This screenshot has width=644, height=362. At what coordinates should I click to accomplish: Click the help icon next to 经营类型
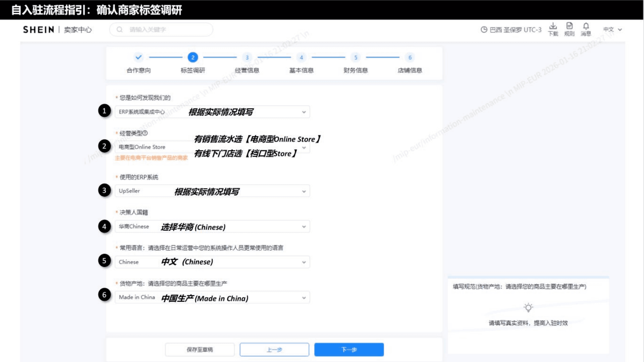(x=145, y=133)
